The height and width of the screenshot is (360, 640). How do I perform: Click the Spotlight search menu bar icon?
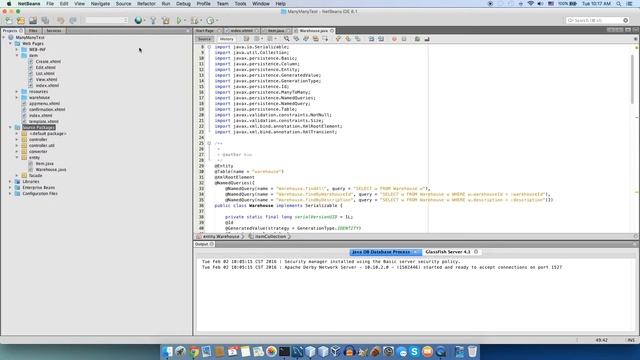point(618,4)
